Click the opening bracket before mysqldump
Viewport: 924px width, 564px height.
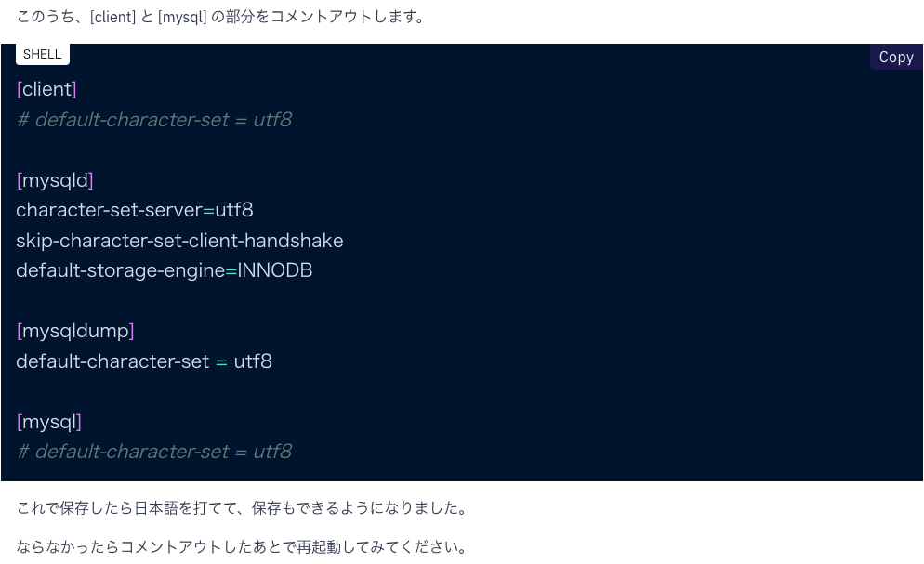tap(19, 331)
